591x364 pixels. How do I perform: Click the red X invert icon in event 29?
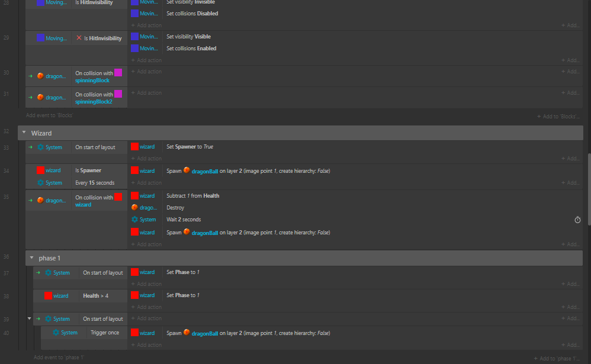(79, 38)
